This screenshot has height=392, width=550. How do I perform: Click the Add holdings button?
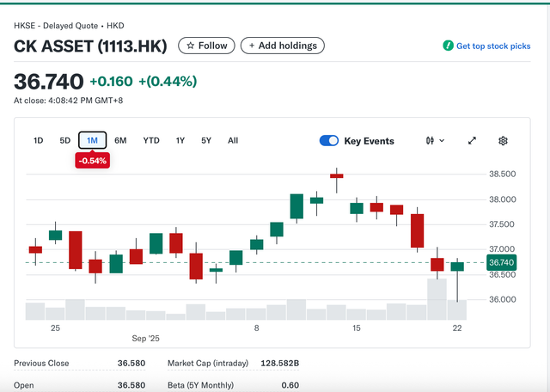tap(283, 46)
